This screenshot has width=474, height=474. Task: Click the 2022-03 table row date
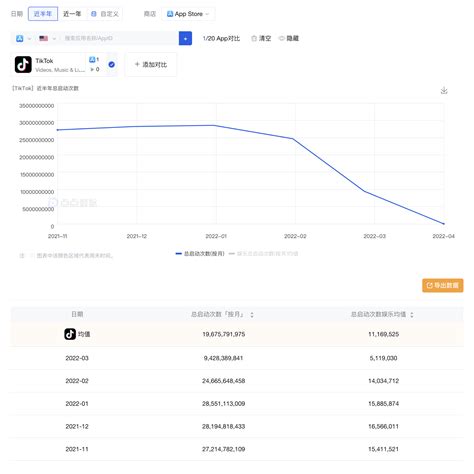click(x=77, y=358)
